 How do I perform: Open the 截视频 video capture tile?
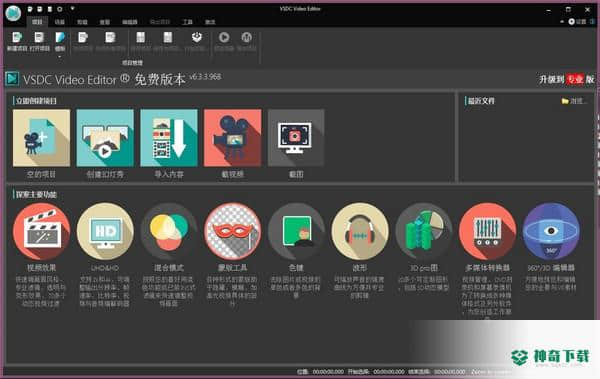click(x=233, y=138)
